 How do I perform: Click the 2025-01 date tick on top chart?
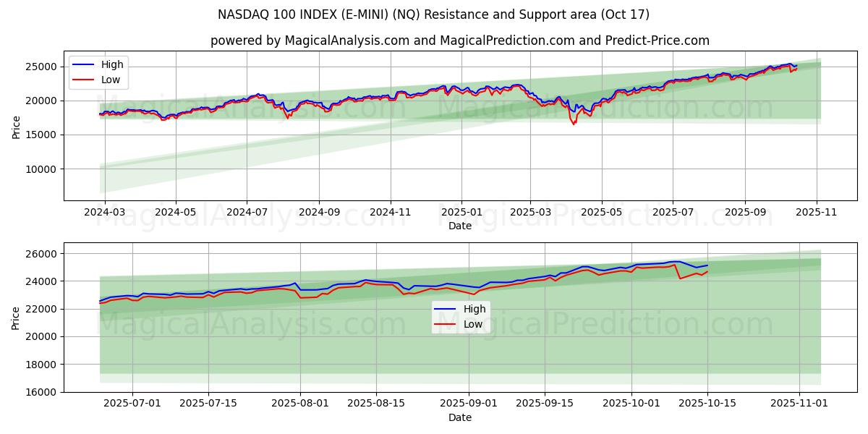(461, 213)
